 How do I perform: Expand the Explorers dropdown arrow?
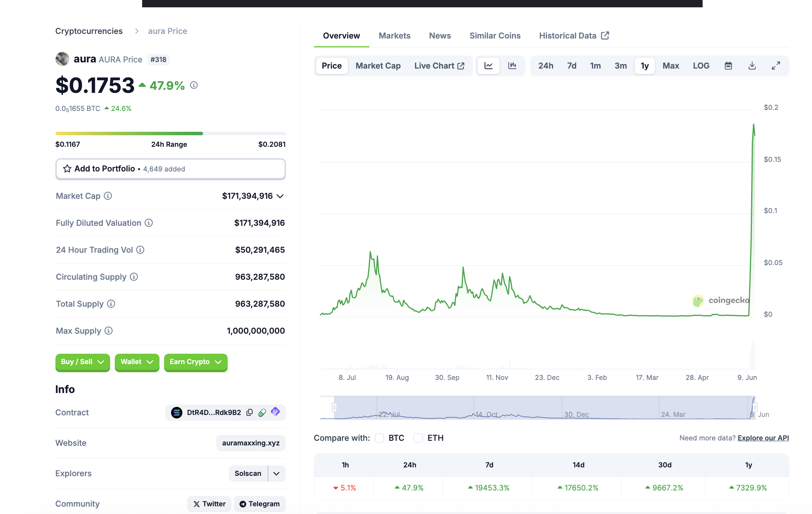point(277,474)
